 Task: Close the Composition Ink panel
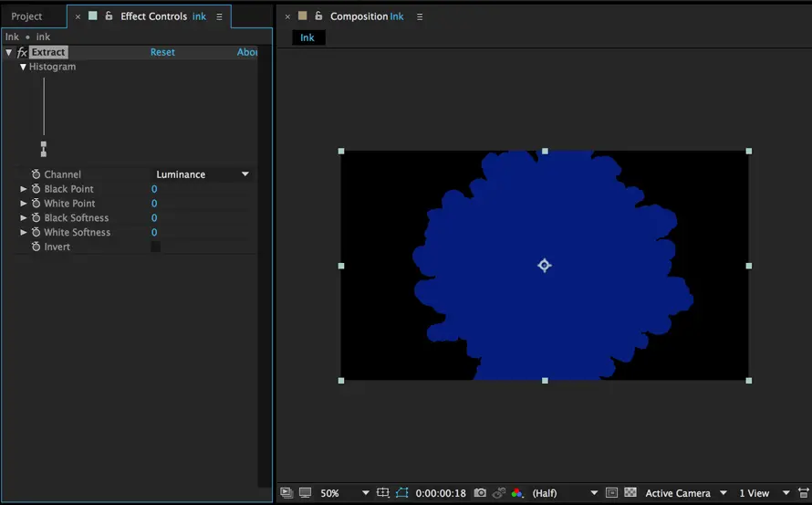pos(287,16)
